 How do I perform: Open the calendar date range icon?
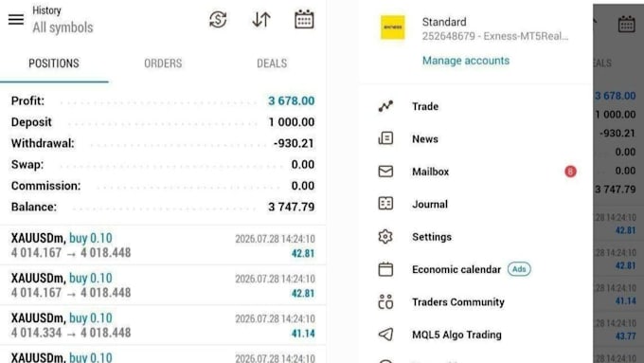[304, 19]
